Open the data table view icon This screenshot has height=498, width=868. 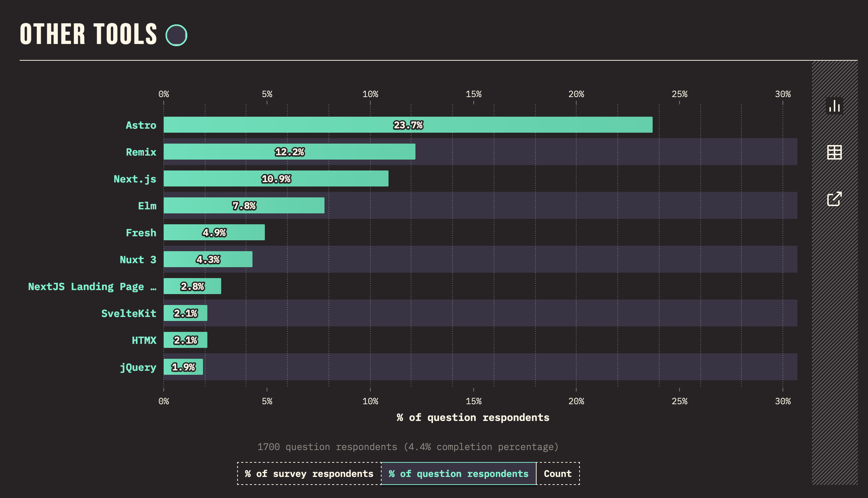tap(835, 153)
